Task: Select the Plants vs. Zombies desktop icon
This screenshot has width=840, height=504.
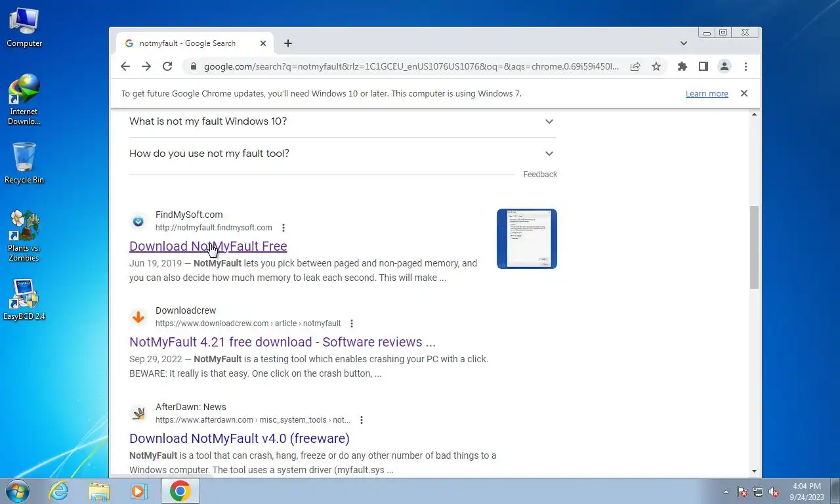Action: pyautogui.click(x=24, y=236)
